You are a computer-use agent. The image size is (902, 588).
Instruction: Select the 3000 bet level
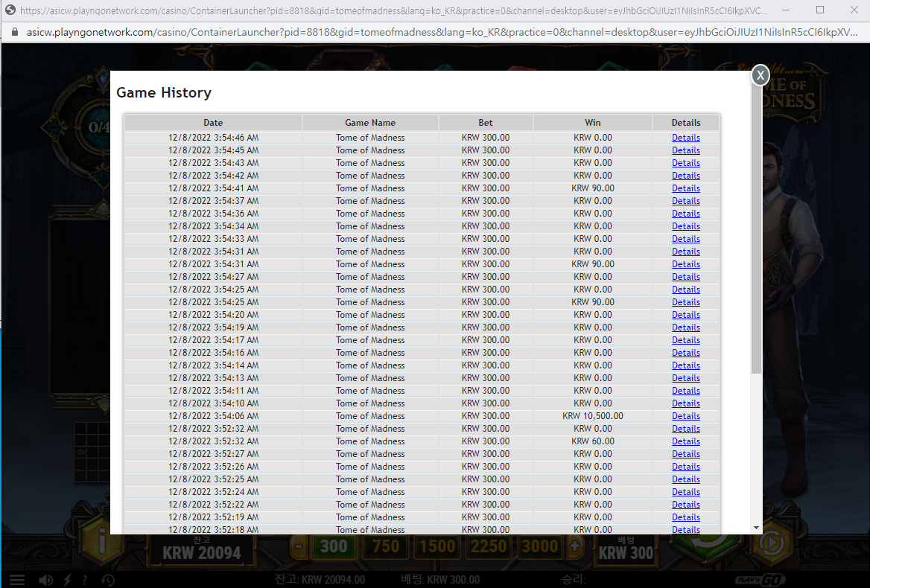[x=540, y=546]
